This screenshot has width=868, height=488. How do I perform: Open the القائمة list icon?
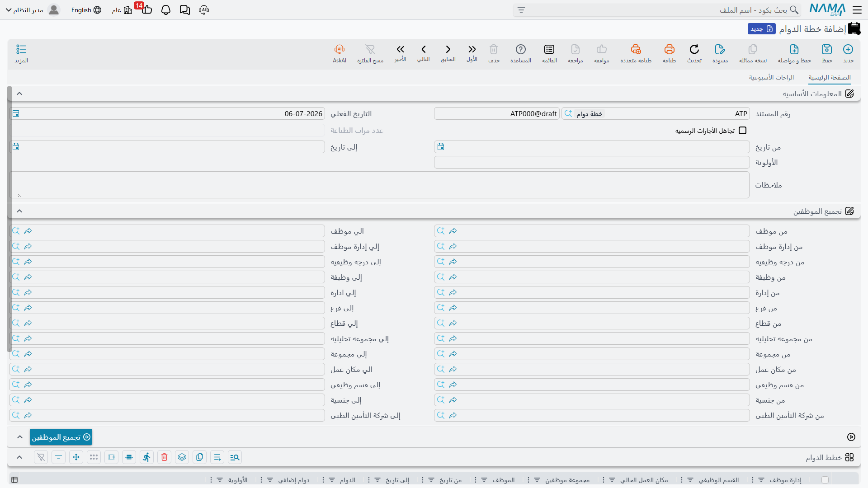pos(549,53)
